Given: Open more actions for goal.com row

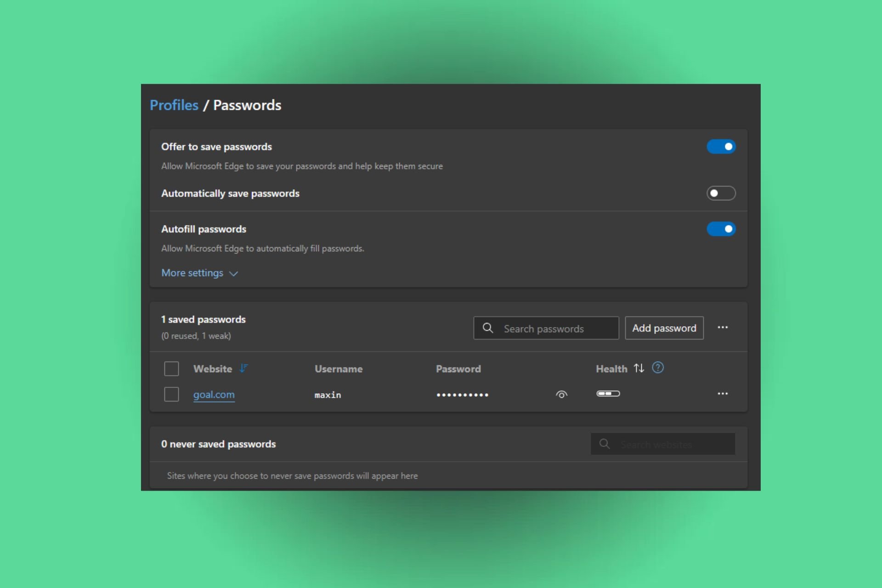Looking at the screenshot, I should coord(723,394).
